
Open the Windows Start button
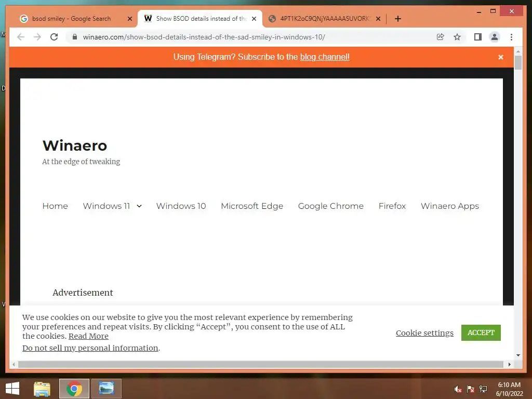pyautogui.click(x=12, y=389)
